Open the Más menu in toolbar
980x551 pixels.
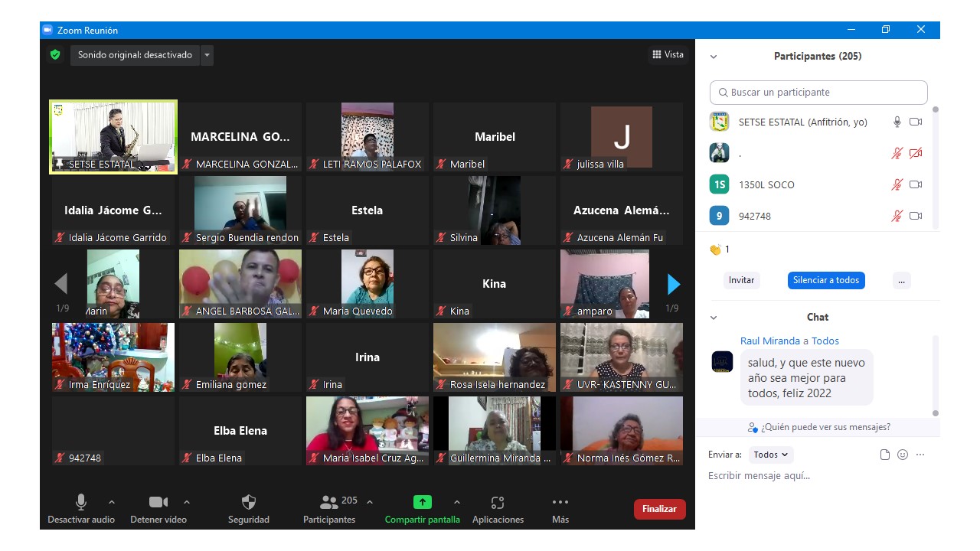point(560,509)
